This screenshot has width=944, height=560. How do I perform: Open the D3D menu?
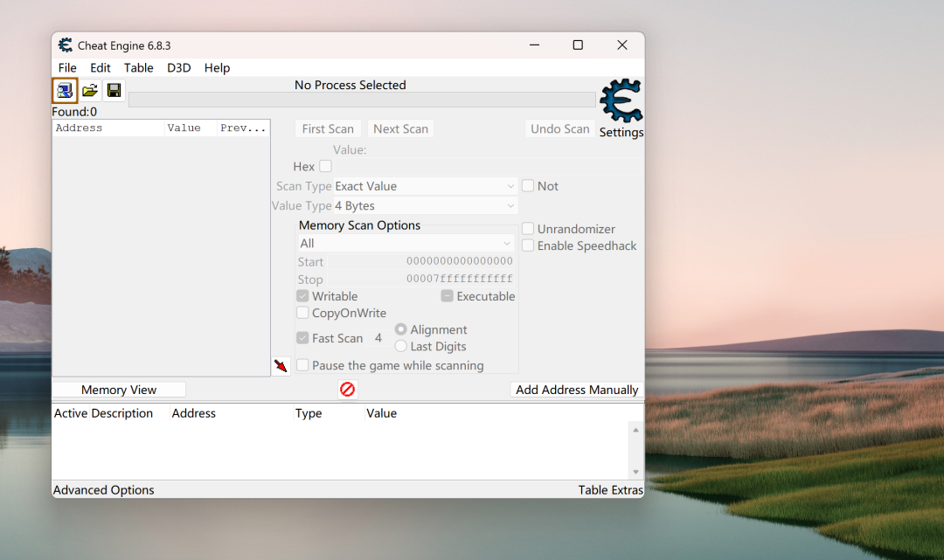point(179,68)
